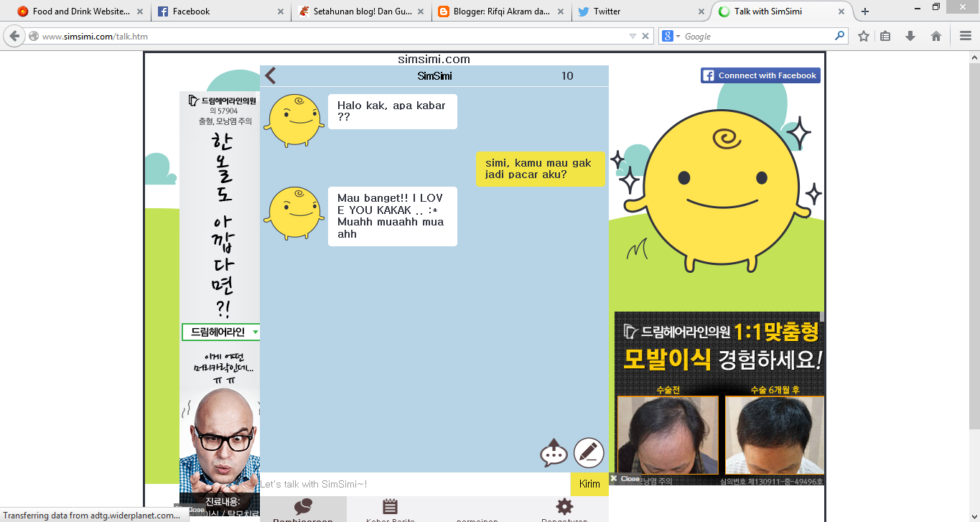
Task: Send message with Kirim button
Action: coord(589,484)
